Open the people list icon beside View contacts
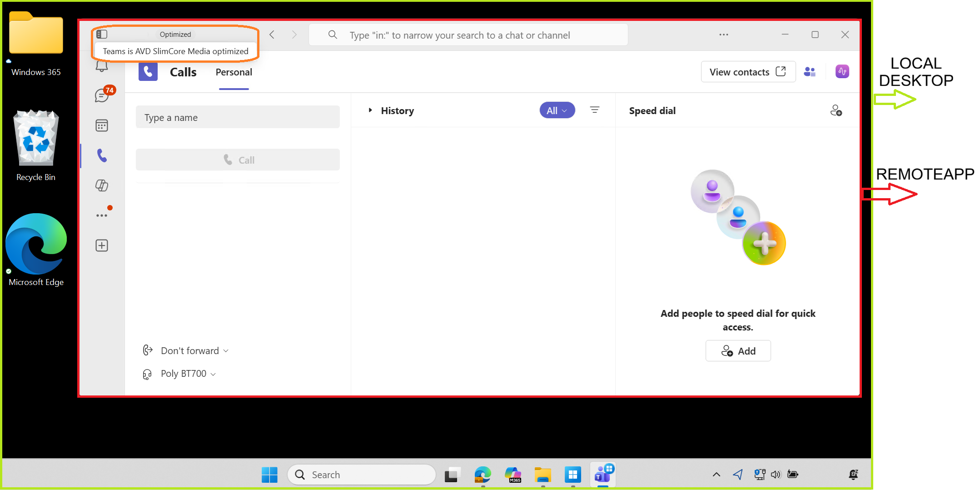The height and width of the screenshot is (490, 980). 810,72
